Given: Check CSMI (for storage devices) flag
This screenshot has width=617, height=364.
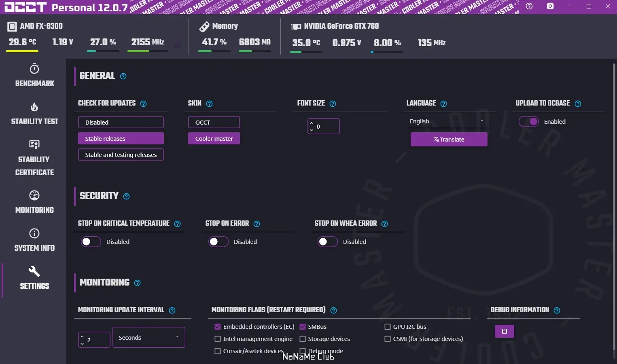Looking at the screenshot, I should point(388,339).
